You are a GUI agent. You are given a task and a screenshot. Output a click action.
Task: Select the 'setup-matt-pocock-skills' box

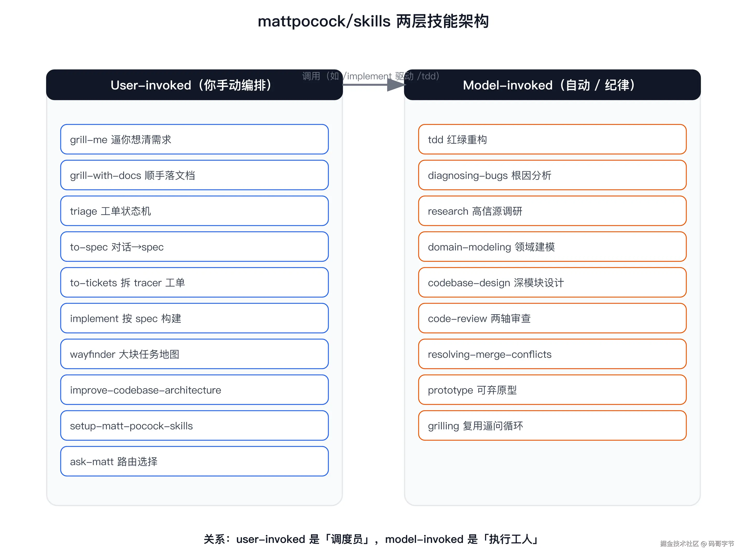tap(195, 426)
